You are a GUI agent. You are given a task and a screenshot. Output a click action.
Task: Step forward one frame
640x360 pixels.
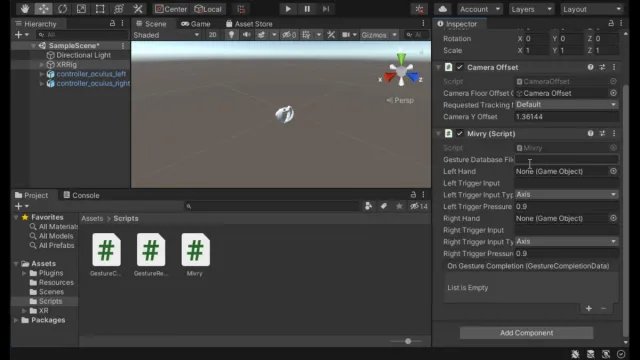pyautogui.click(x=326, y=9)
